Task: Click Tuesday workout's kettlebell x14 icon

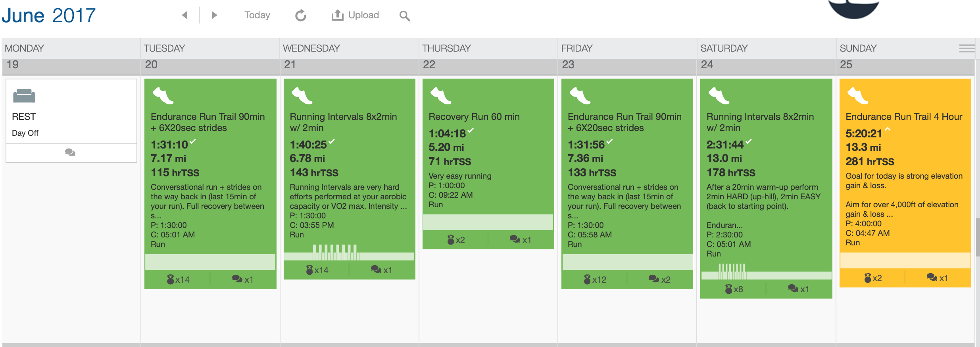Action: click(x=178, y=280)
